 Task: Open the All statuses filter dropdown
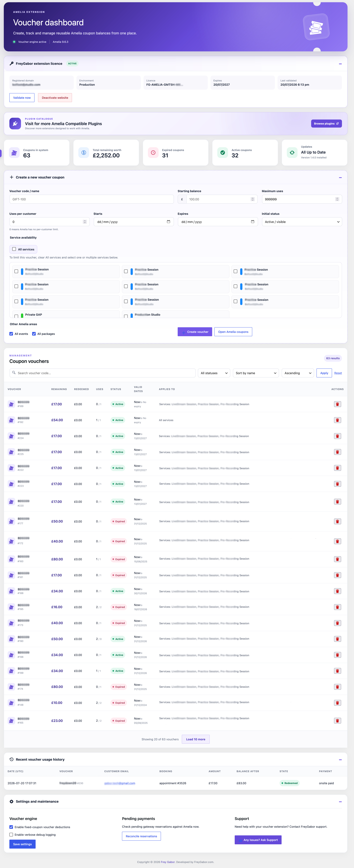[x=214, y=373]
